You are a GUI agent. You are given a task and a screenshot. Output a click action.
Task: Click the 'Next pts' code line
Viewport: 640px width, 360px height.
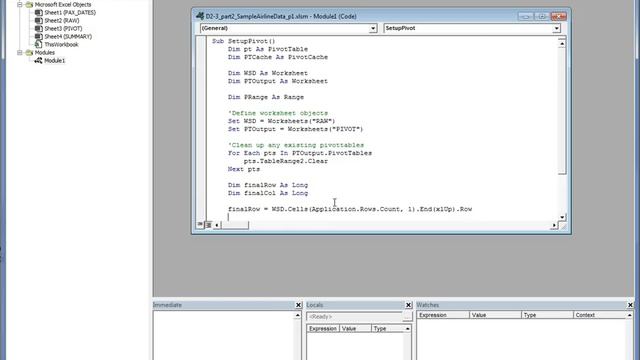click(244, 169)
